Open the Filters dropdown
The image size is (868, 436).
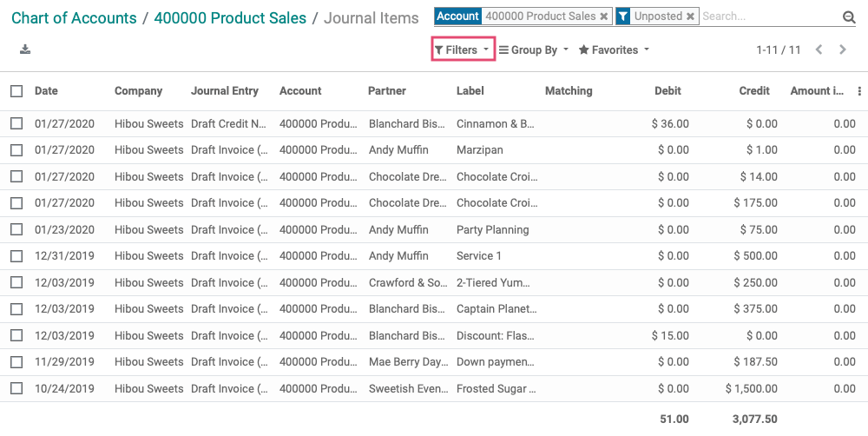[x=463, y=50]
